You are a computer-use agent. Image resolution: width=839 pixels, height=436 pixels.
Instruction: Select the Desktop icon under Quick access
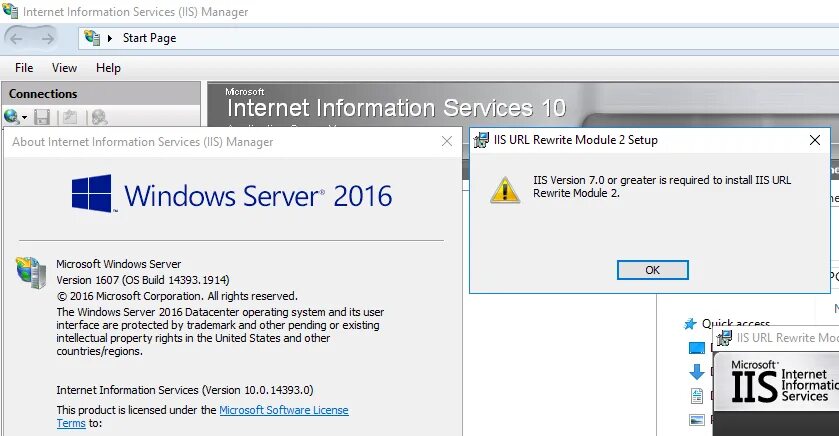(x=697, y=348)
